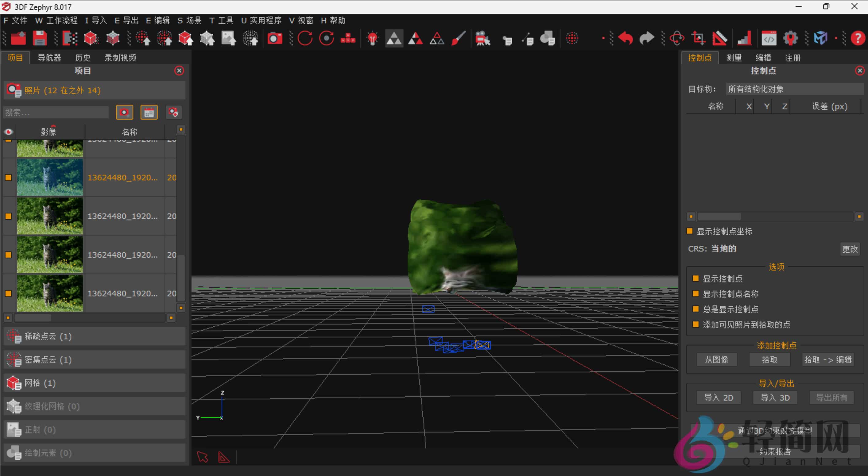Click the light bulb lighting icon

372,38
